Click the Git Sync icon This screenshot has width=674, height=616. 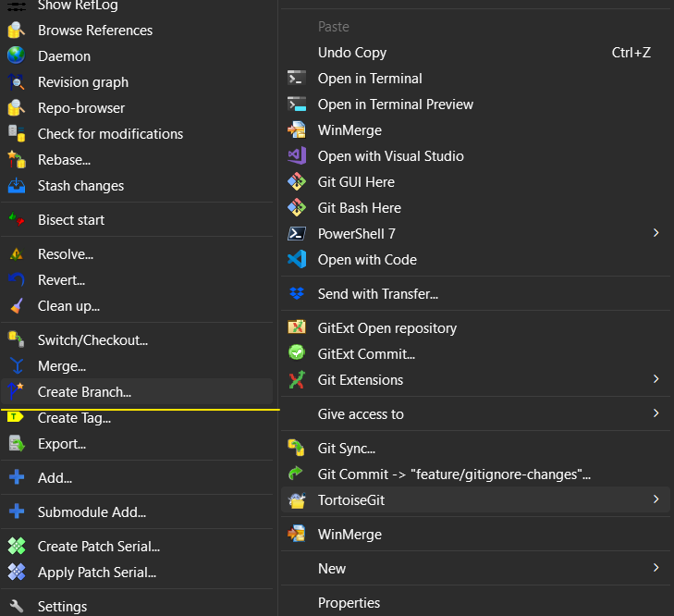[297, 448]
